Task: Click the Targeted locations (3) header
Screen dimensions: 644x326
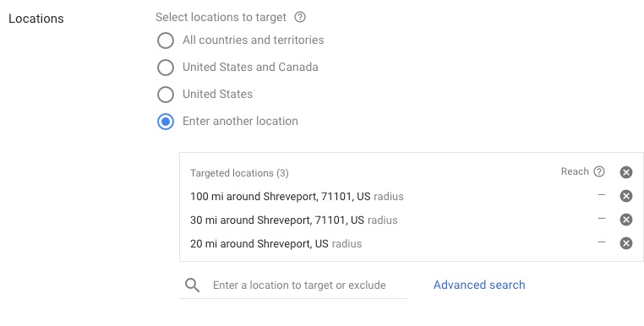Action: (x=239, y=173)
